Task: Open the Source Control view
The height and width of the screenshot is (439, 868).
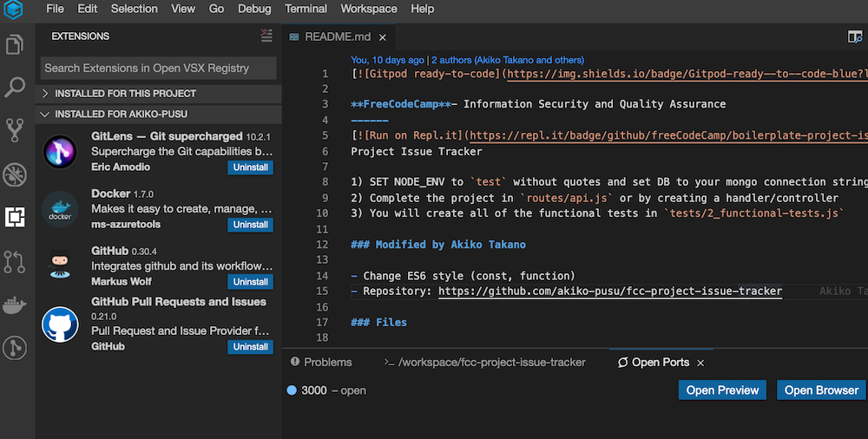Action: point(15,131)
